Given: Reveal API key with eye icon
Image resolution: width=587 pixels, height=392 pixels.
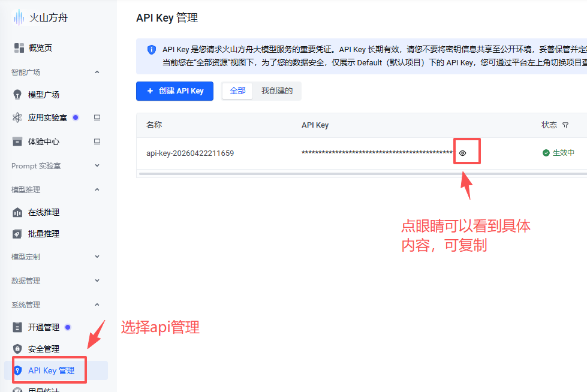Looking at the screenshot, I should coord(463,153).
